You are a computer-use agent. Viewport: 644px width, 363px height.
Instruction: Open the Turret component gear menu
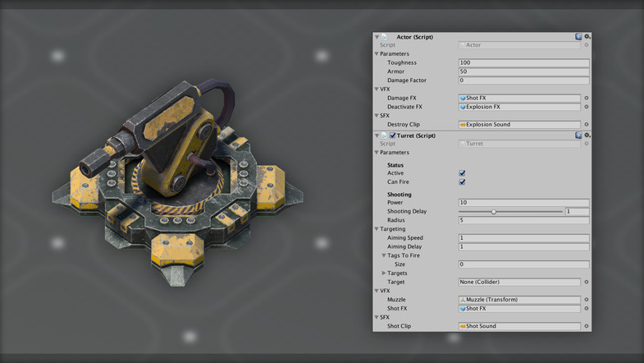[x=587, y=136]
